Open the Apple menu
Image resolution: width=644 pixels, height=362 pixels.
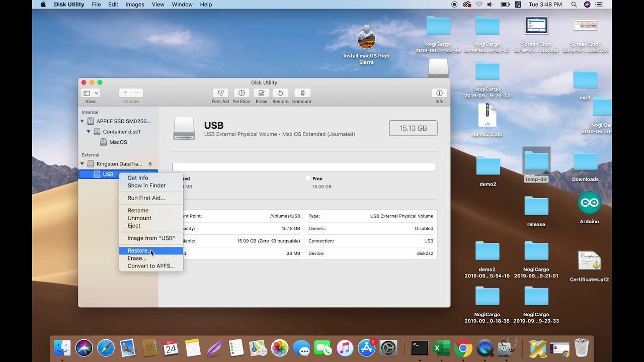pyautogui.click(x=43, y=5)
